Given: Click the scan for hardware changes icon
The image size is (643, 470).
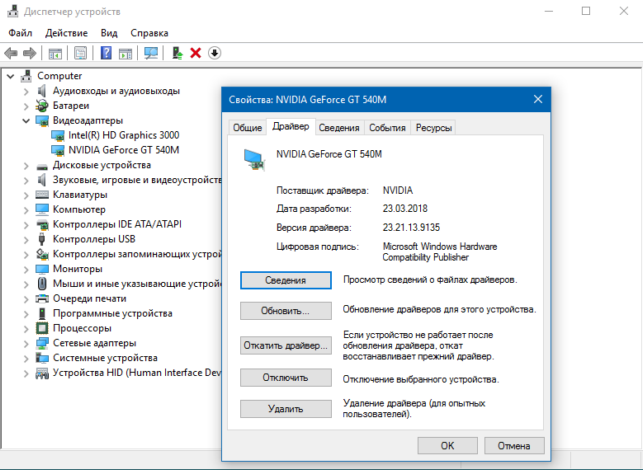Looking at the screenshot, I should click(151, 53).
